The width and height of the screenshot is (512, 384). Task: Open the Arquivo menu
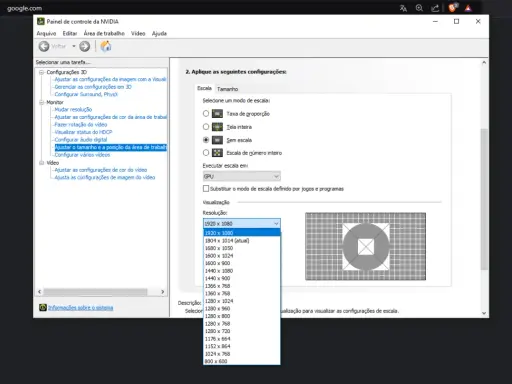[x=46, y=33]
